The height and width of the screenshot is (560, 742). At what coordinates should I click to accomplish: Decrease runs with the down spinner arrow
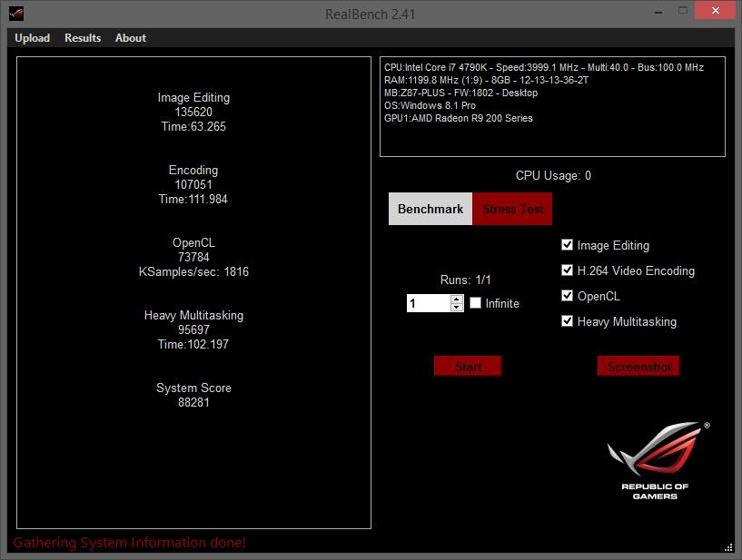(x=457, y=308)
